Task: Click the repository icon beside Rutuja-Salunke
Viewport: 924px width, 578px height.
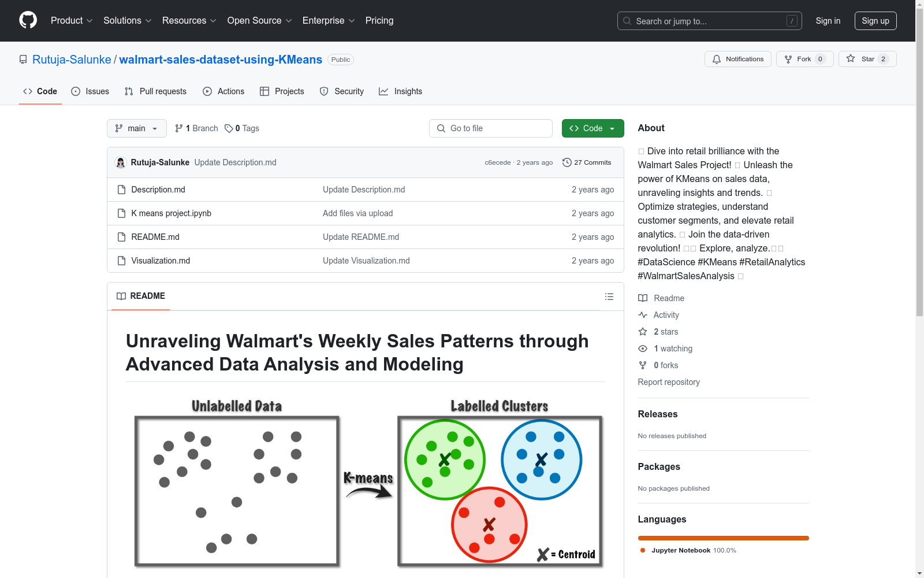Action: (x=23, y=60)
